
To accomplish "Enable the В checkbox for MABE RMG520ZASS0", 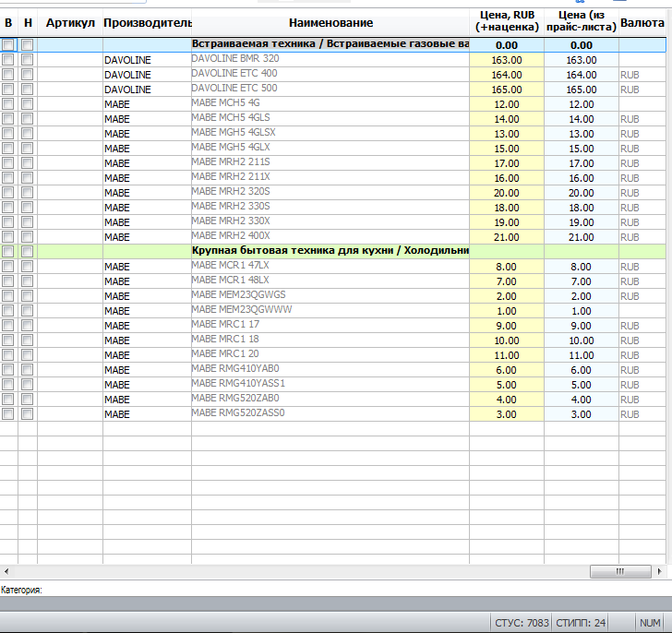I will click(x=7, y=414).
